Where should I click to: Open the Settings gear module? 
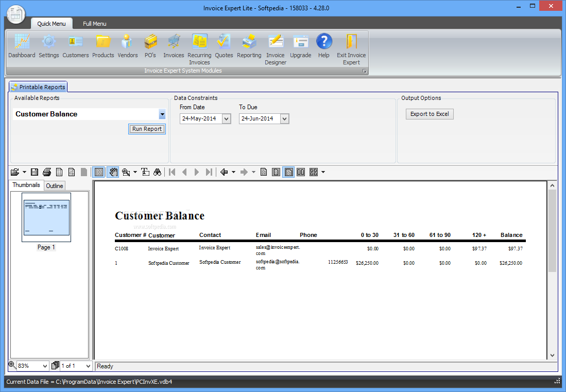tap(49, 46)
